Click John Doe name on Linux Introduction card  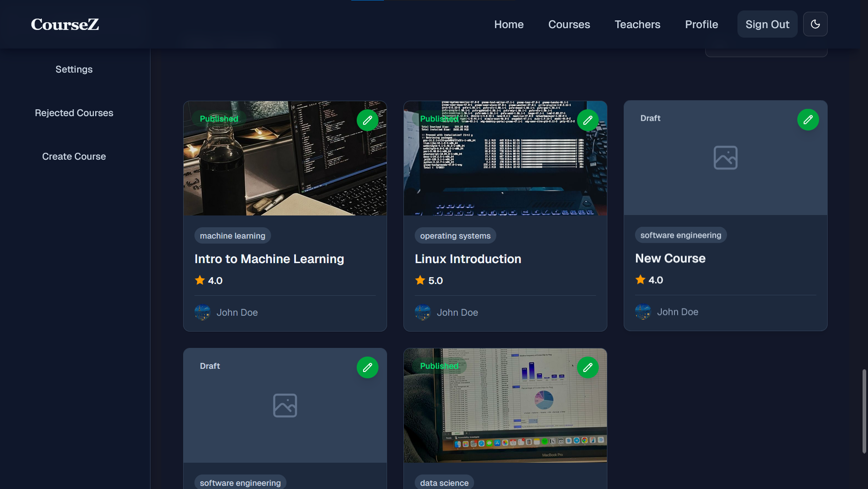[457, 313]
